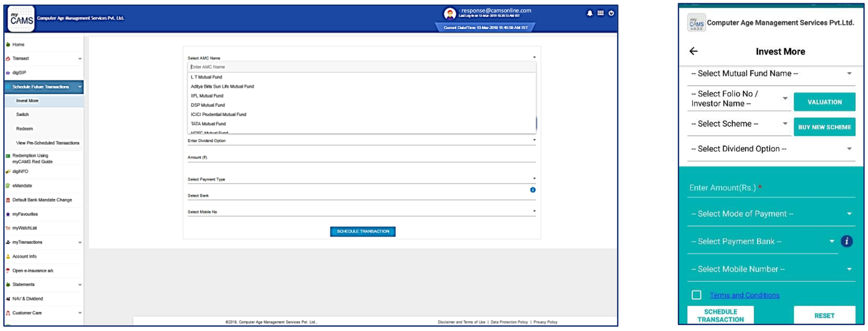Select Redeem in the sidebar submenu
The width and height of the screenshot is (868, 331).
24,129
